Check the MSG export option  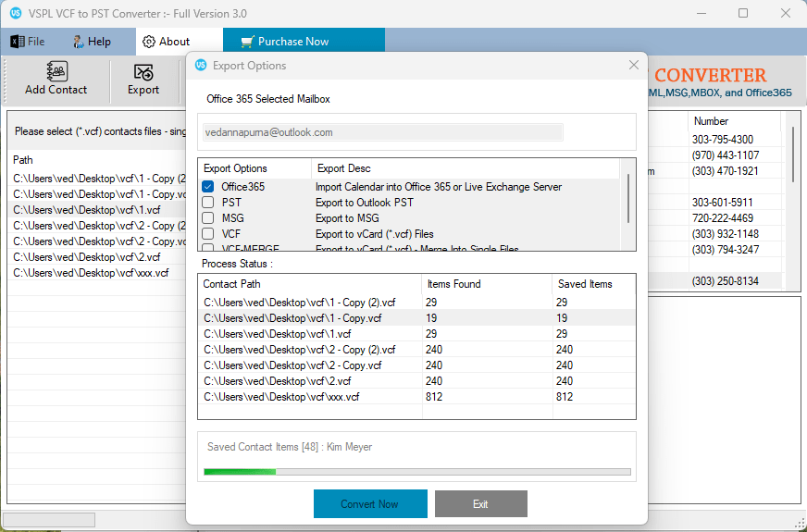coord(208,218)
